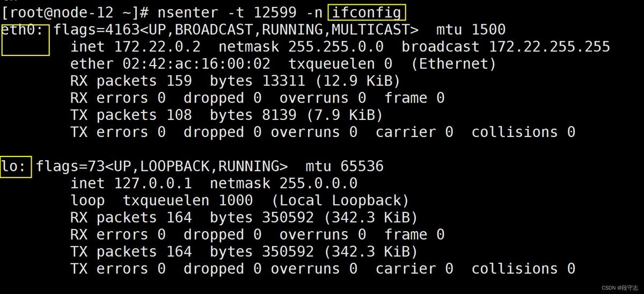Click the broadcast address 172.22.255.255
Image resolution: width=644 pixels, height=294 pixels.
pyautogui.click(x=549, y=47)
